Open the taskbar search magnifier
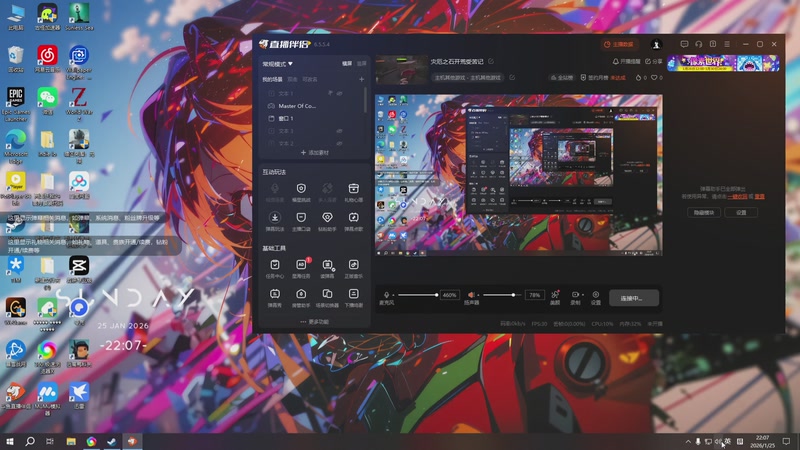This screenshot has height=450, width=800. 30,441
